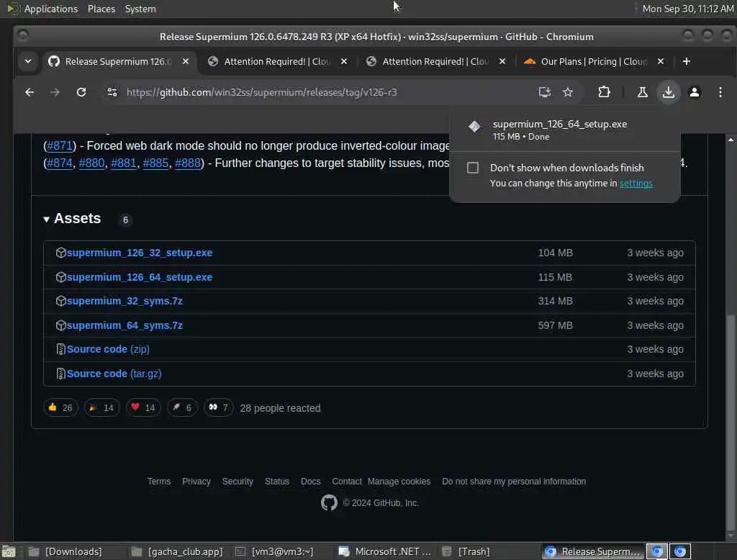Click the party popper reaction with 14

tap(101, 407)
